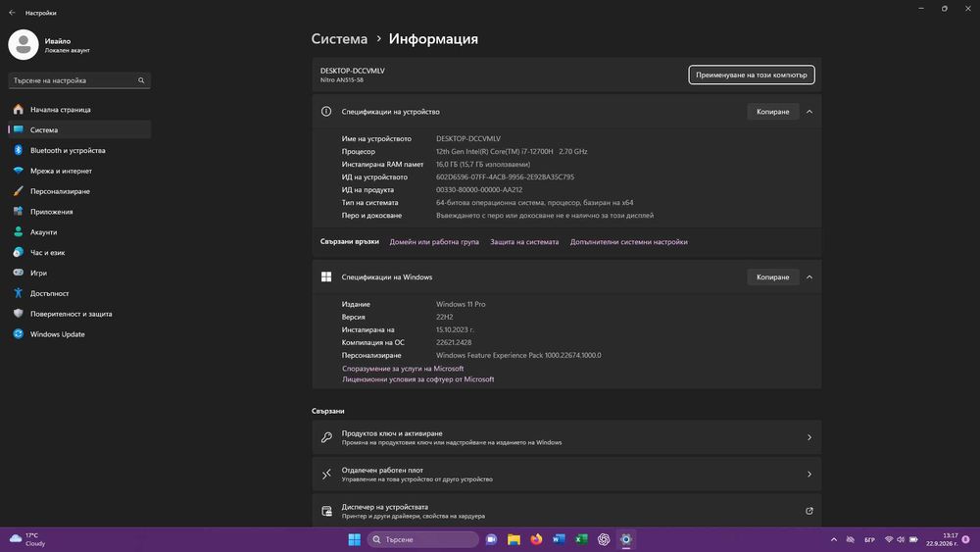Click the search magnifier in settings search
This screenshot has width=980, height=552.
click(x=141, y=80)
